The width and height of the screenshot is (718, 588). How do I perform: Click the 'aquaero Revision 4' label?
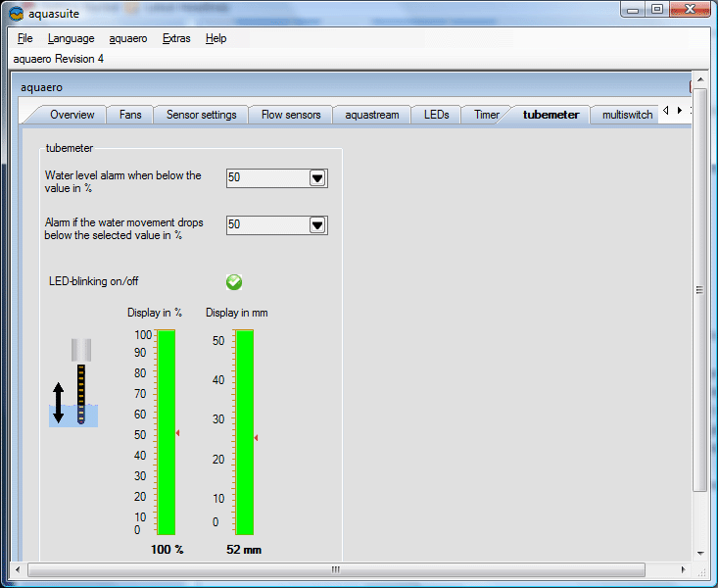(58, 59)
